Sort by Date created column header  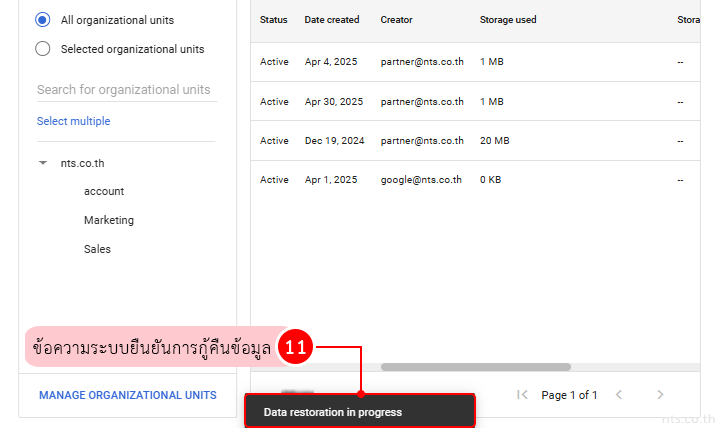tap(333, 20)
